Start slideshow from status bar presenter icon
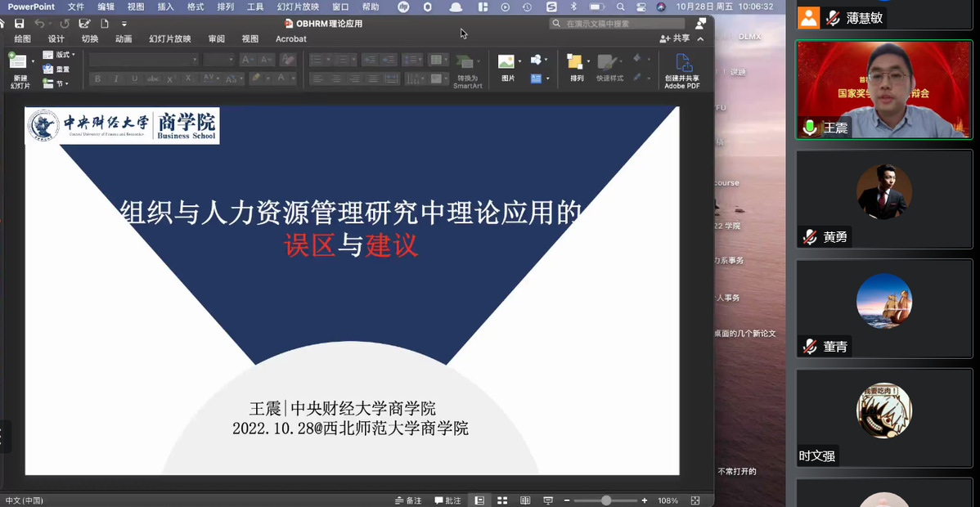Viewport: 980px width, 507px height. [547, 500]
